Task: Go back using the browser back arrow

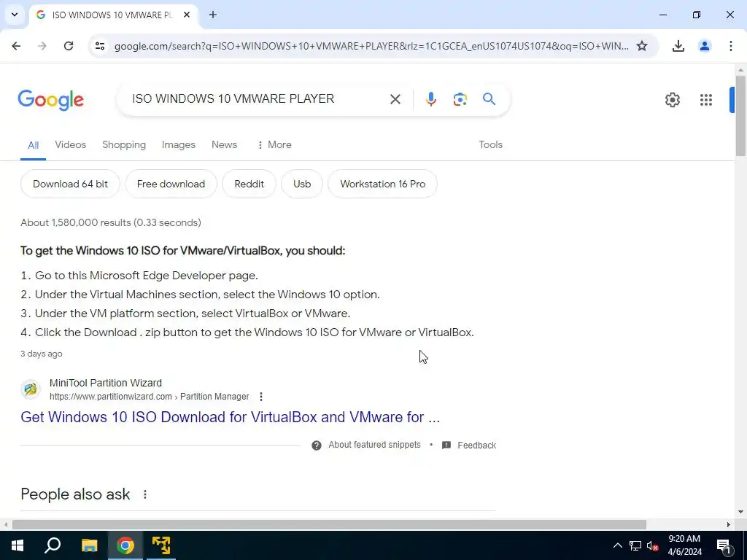Action: click(x=16, y=46)
